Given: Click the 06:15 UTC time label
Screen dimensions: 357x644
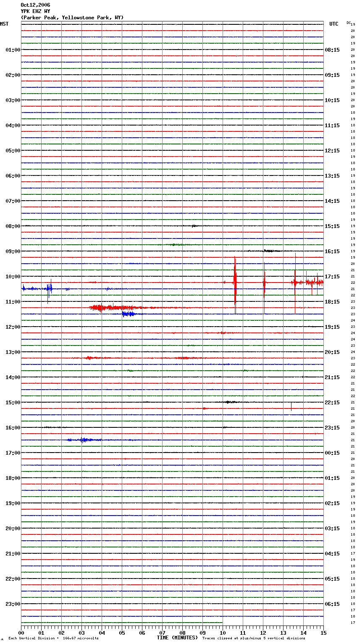Looking at the screenshot, I should 332,604.
